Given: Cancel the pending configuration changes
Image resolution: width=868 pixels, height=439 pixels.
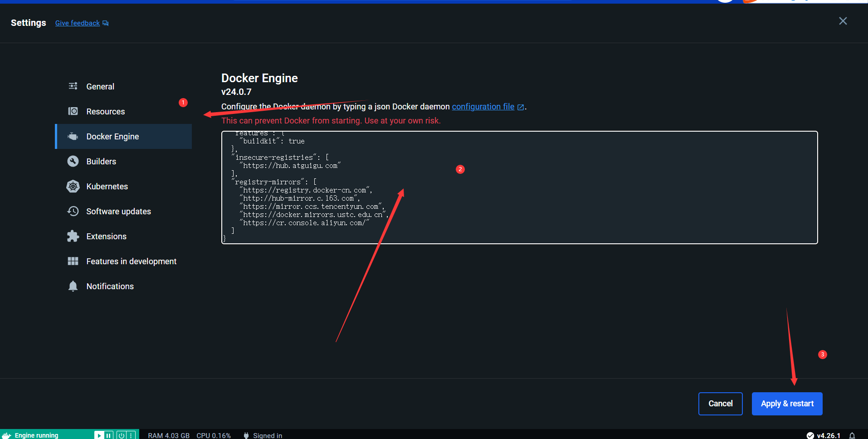Looking at the screenshot, I should (720, 404).
